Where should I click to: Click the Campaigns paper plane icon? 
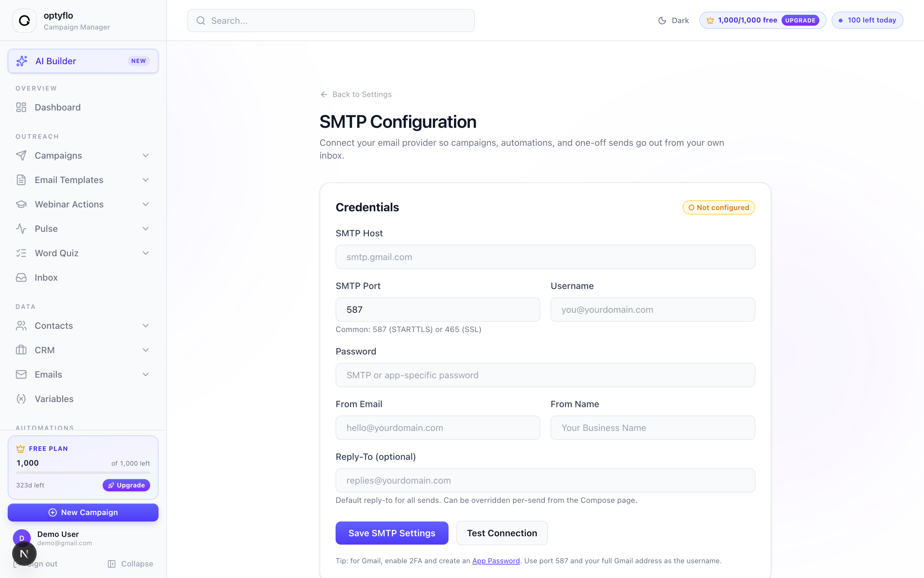point(21,156)
